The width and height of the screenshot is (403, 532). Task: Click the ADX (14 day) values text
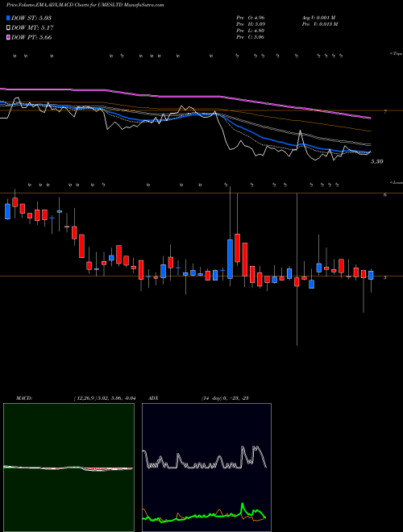[x=225, y=398]
